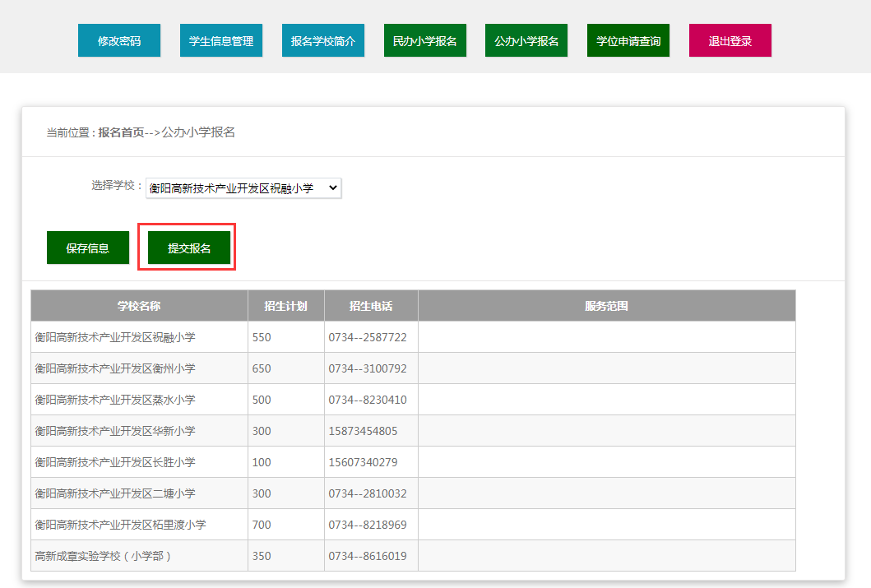Click enrollment plan value 100
Image resolution: width=871 pixels, height=588 pixels.
tap(261, 462)
